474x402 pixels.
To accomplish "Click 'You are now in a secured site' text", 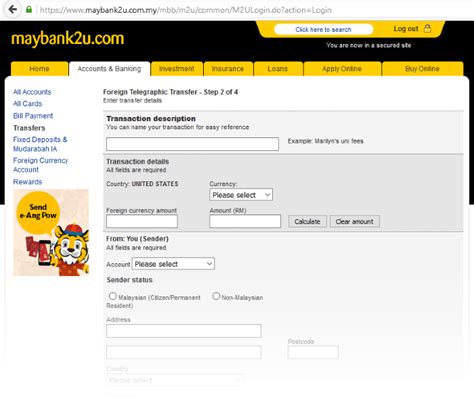I will 369,45.
